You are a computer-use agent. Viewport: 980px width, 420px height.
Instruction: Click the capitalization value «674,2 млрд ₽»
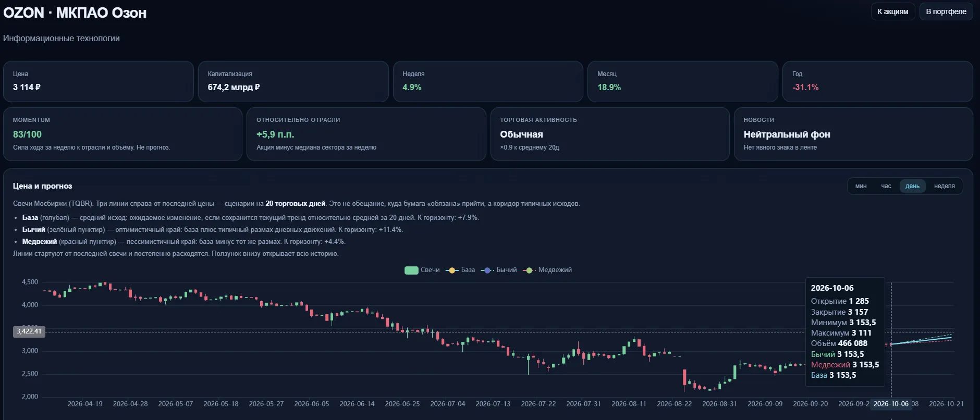coord(234,88)
